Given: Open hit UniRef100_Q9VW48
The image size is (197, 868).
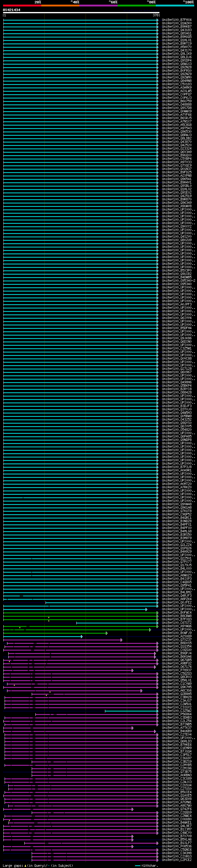Looking at the screenshot, I should tap(177, 504).
